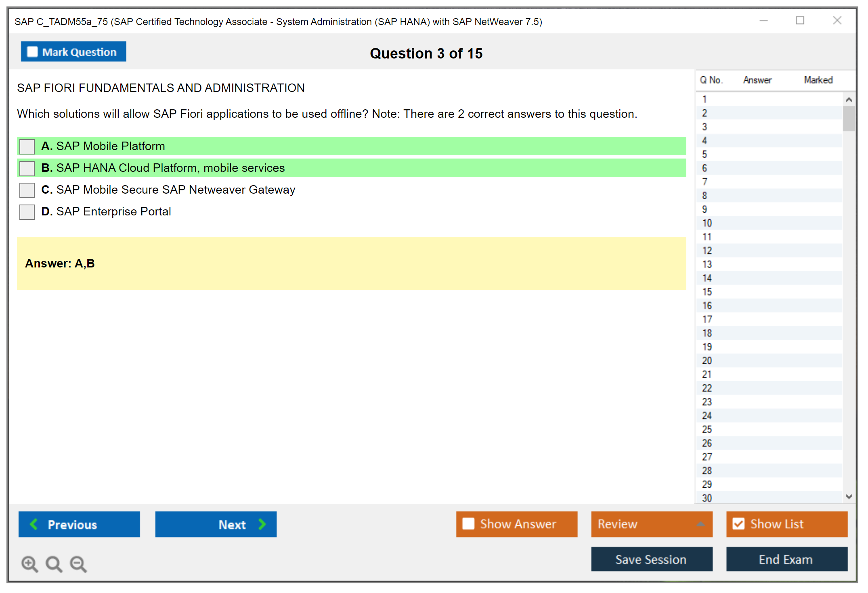Close the exam window

(837, 21)
